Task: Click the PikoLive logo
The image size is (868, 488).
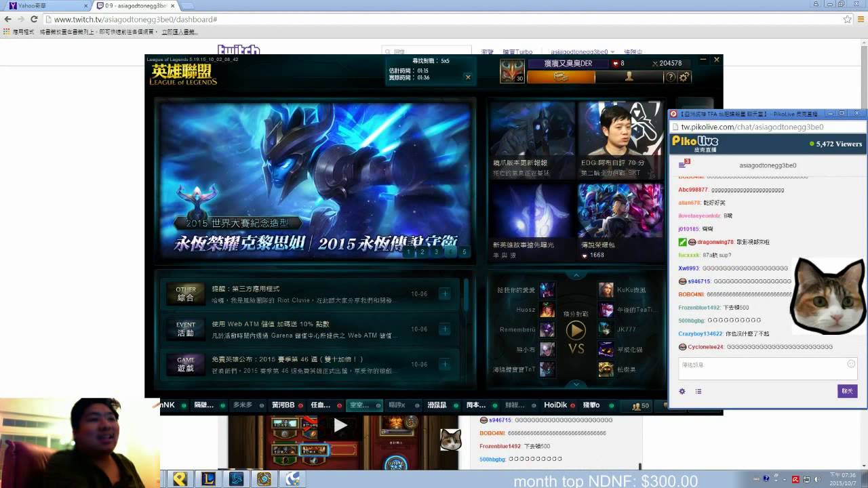Action: coord(695,143)
